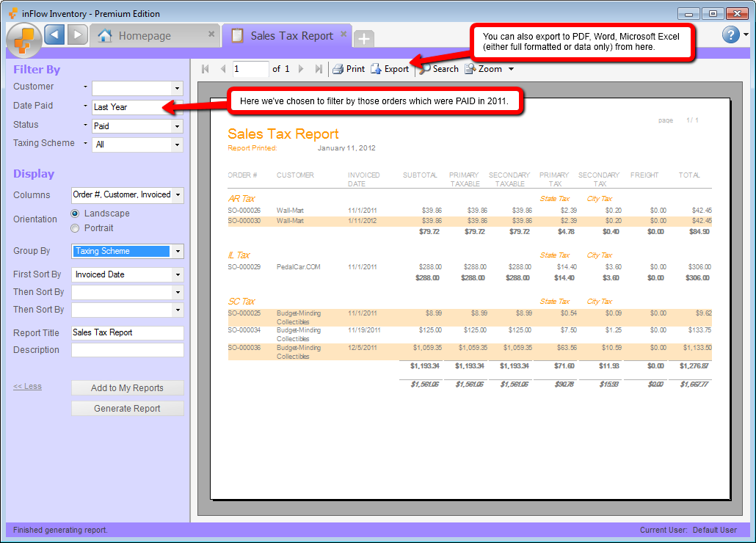756x543 pixels.
Task: Toggle the Taxing Scheme filter type arrow
Action: [x=85, y=143]
